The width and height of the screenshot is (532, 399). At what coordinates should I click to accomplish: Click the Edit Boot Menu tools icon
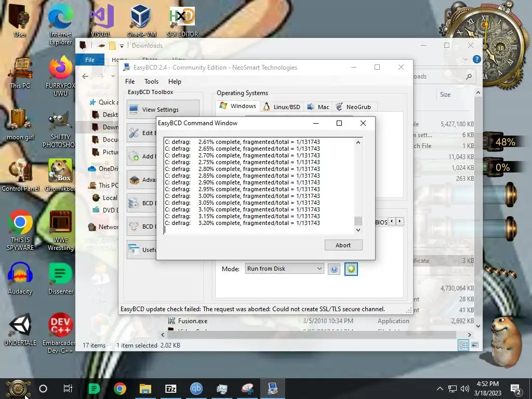click(134, 132)
